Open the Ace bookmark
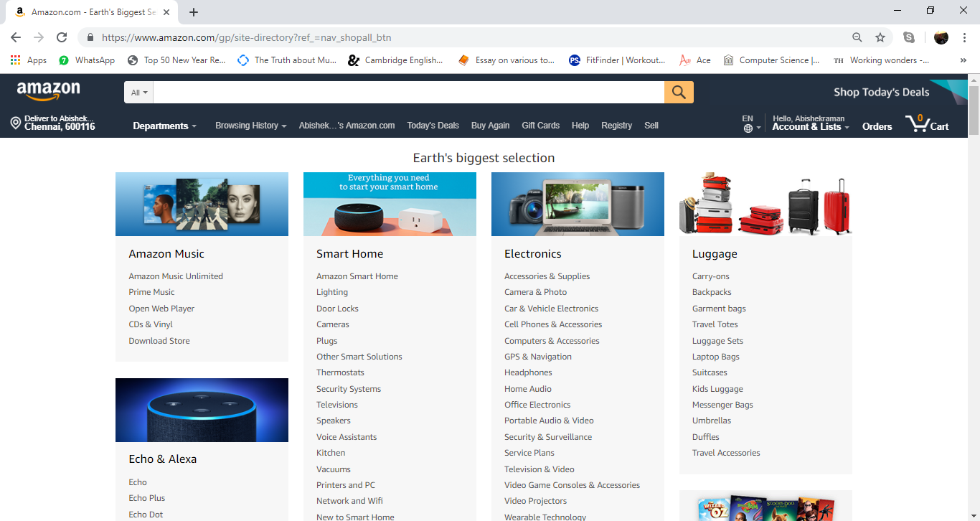This screenshot has width=980, height=521. [695, 60]
